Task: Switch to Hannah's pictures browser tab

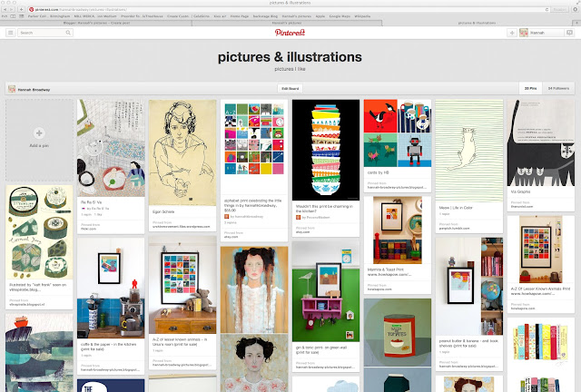Action: 287,23
